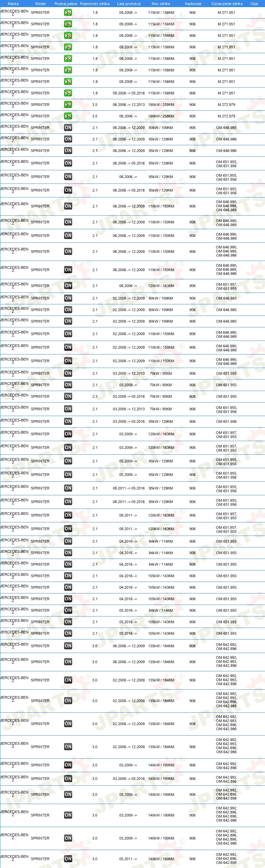The height and width of the screenshot is (868, 265).
Task: Click ON icon in 03.2009 -> open-ended 70kW / 95KM row
Action: click(68, 385)
